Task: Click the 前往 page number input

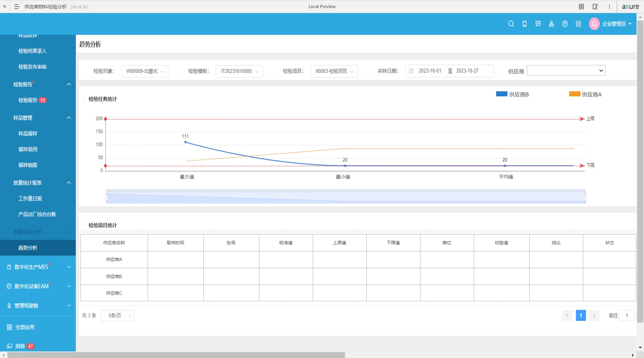Action: 627,316
